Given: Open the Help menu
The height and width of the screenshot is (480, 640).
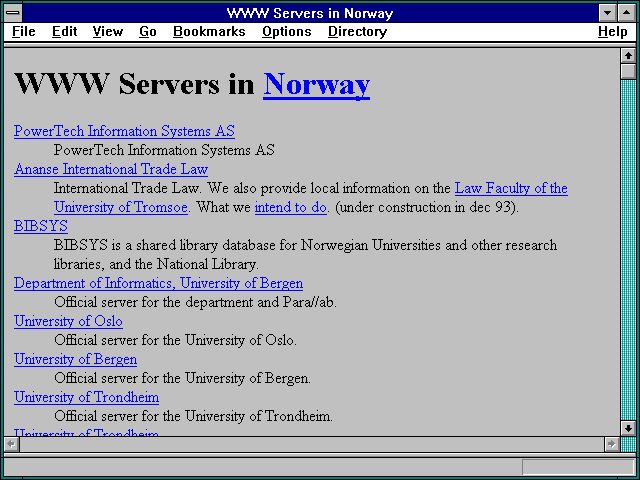Looking at the screenshot, I should tap(613, 31).
